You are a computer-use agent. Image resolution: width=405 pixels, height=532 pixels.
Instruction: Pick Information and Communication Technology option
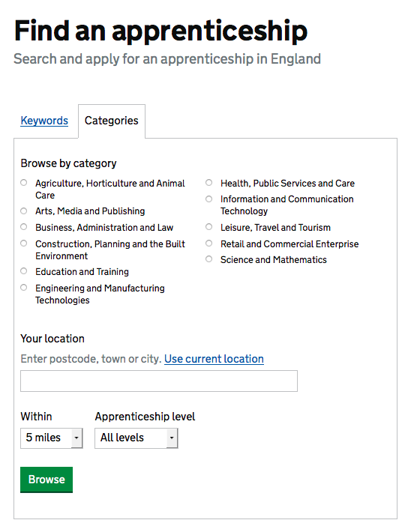click(208, 199)
